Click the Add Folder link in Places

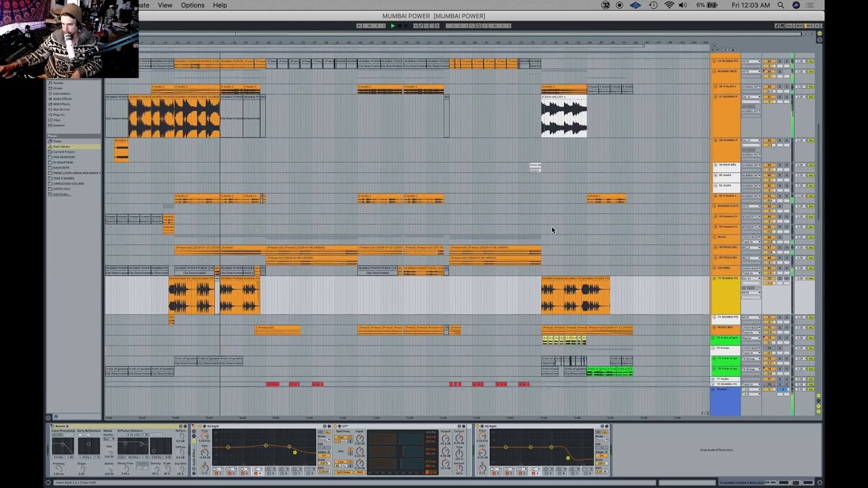point(62,194)
